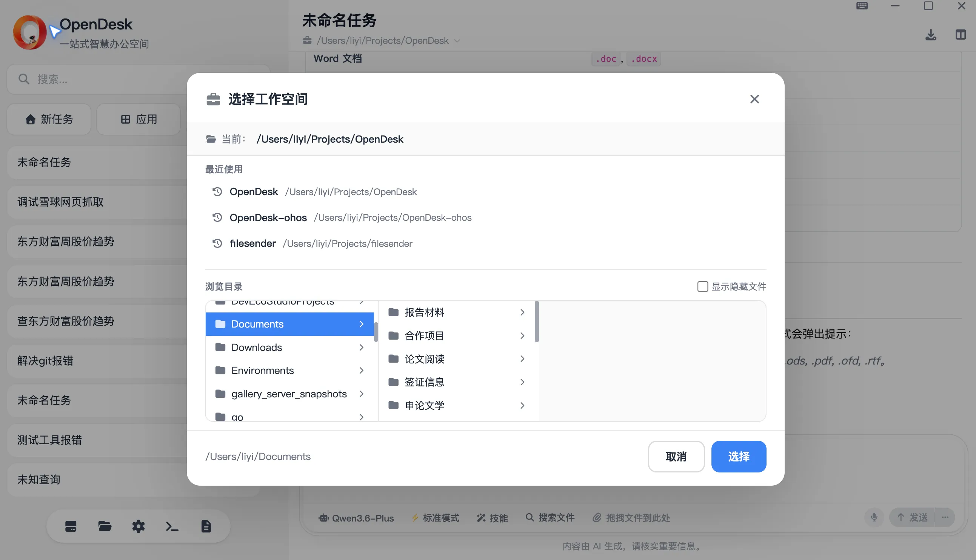Open the more options ellipsis beside 发送
The image size is (976, 560).
(x=945, y=517)
